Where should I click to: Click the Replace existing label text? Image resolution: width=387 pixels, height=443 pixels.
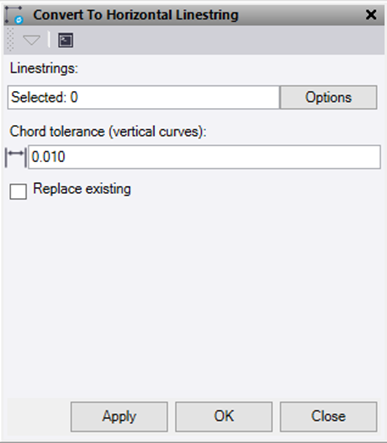(x=82, y=189)
